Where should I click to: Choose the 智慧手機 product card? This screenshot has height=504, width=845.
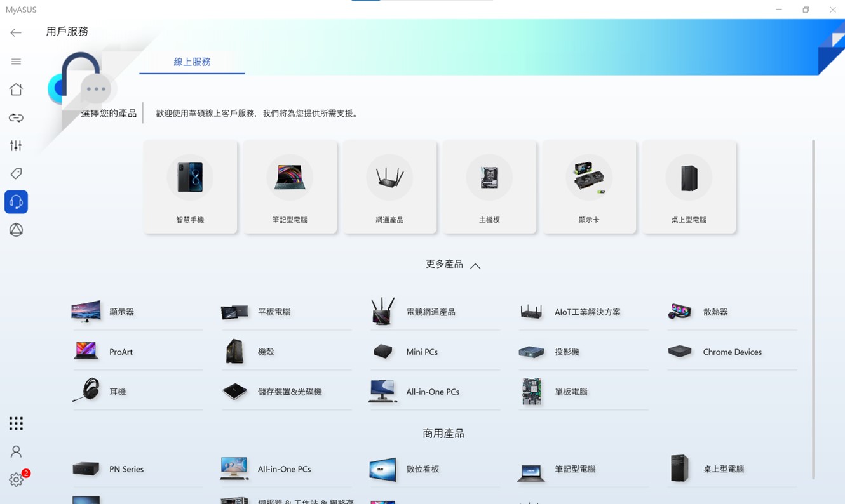coord(191,187)
